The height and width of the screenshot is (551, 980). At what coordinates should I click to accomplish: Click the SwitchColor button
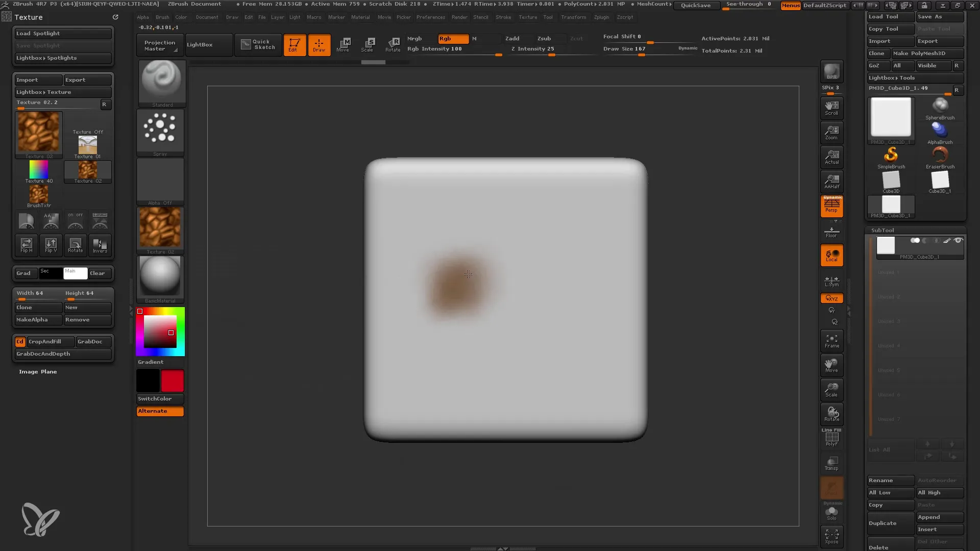pos(160,399)
